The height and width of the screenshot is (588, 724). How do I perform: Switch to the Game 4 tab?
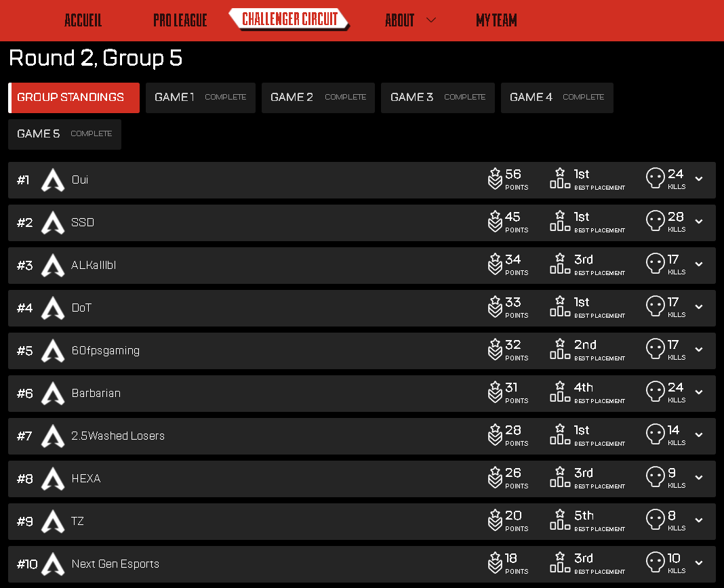[557, 98]
